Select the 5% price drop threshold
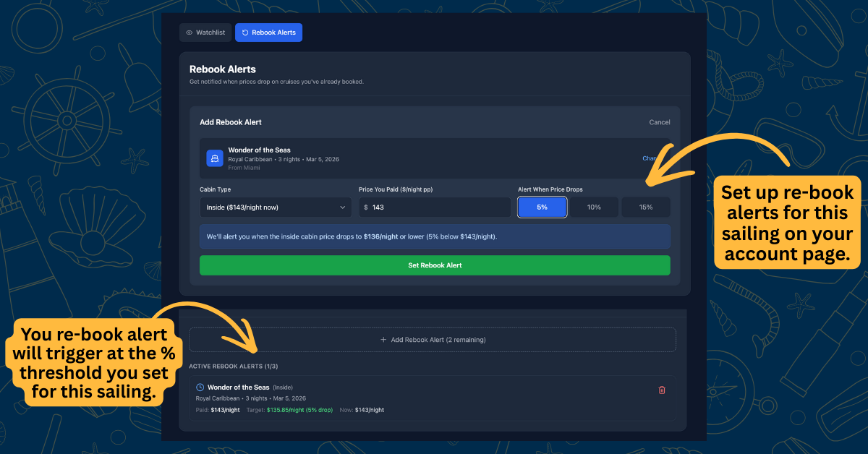This screenshot has height=454, width=868. click(x=542, y=207)
